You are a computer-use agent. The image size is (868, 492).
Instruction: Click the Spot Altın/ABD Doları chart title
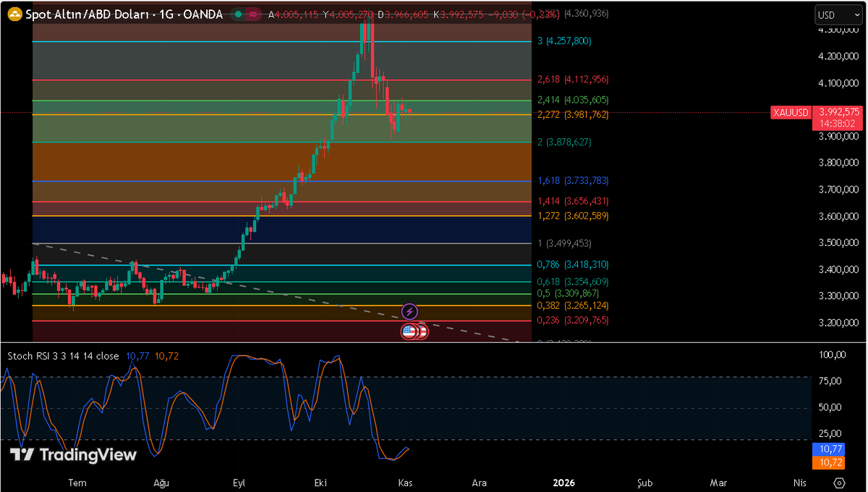pyautogui.click(x=123, y=14)
